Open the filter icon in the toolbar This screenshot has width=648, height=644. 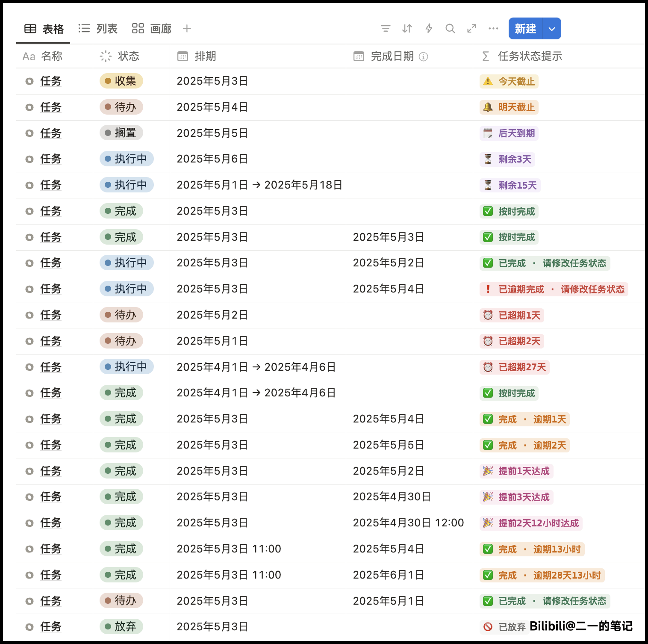(385, 29)
